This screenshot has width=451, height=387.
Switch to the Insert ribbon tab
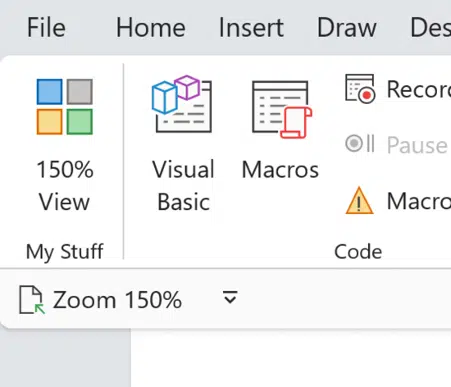click(251, 28)
